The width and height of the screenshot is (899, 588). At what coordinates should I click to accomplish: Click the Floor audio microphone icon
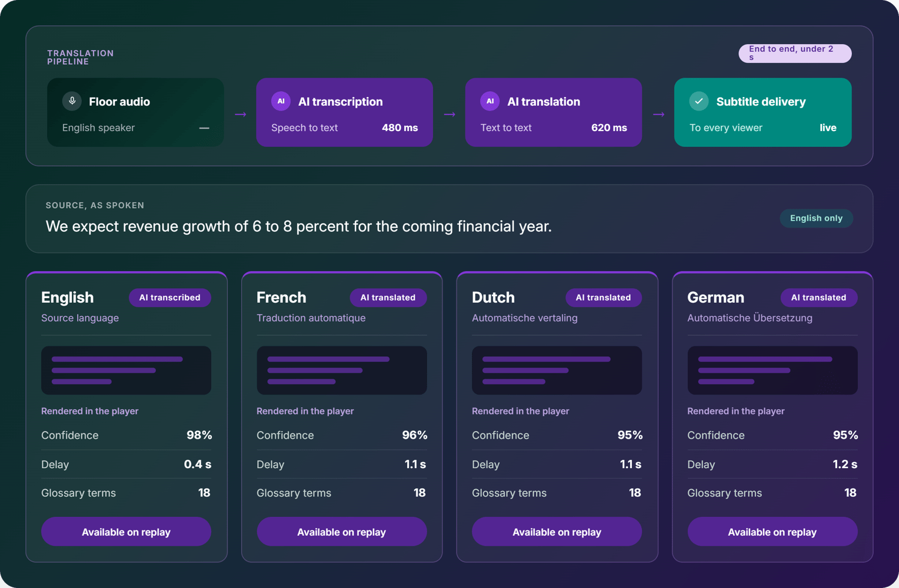pyautogui.click(x=72, y=101)
